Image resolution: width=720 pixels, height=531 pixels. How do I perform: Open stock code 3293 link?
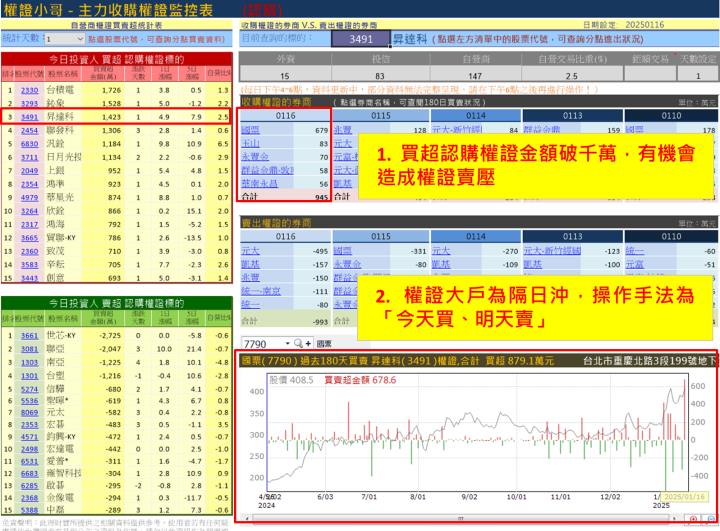[x=29, y=103]
